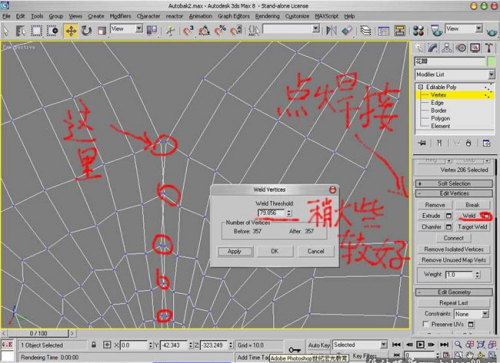Click the Select by Name tool
This screenshot has width=500, height=363.
click(21, 31)
